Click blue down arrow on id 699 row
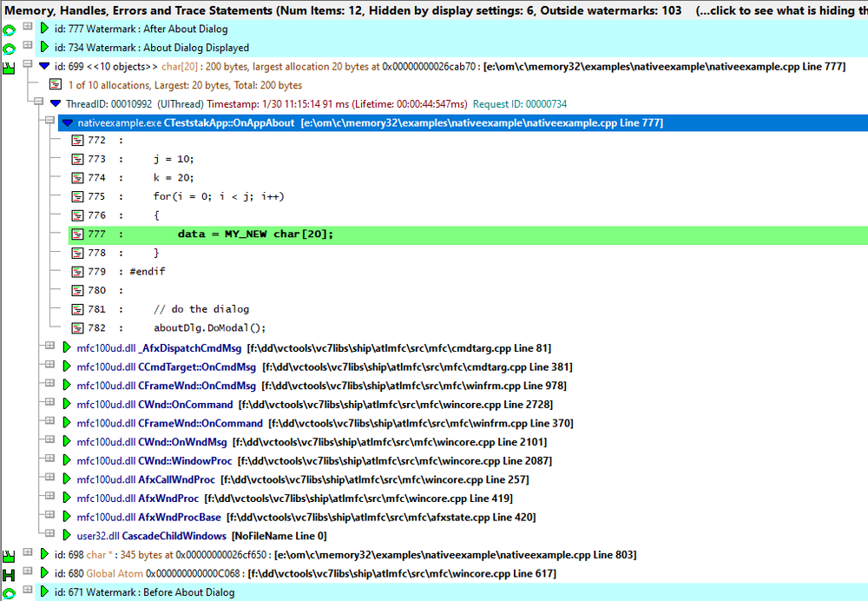868x601 pixels. pyautogui.click(x=45, y=66)
